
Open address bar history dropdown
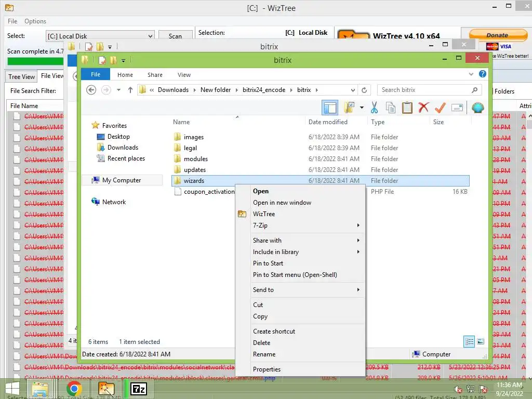[353, 90]
